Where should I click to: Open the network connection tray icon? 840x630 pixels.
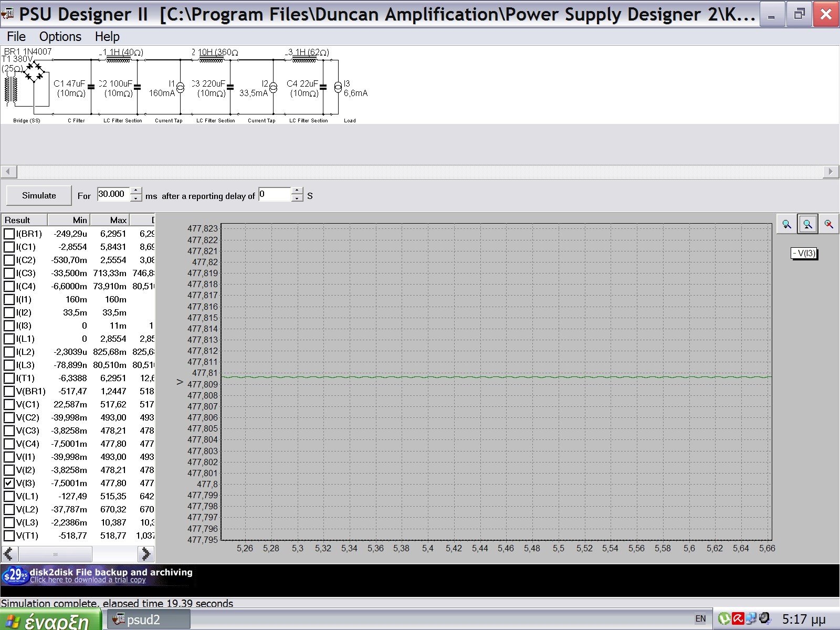(751, 618)
